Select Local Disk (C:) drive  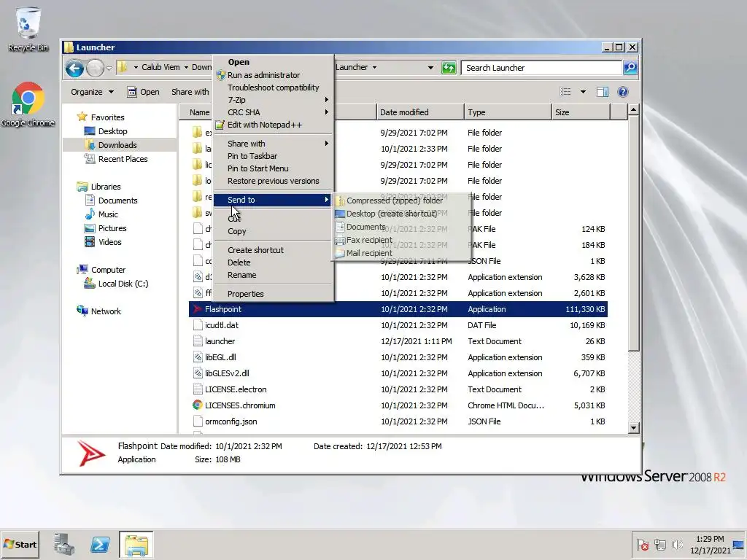coord(116,284)
